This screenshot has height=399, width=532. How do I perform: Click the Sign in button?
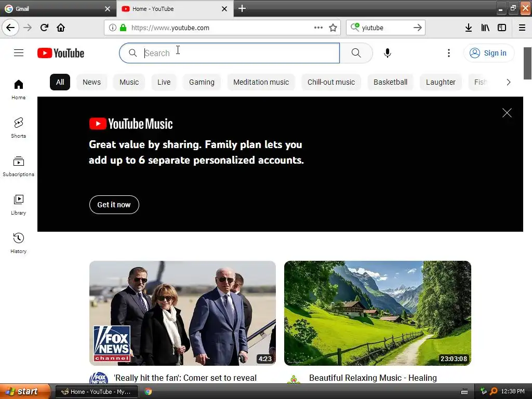coord(488,53)
